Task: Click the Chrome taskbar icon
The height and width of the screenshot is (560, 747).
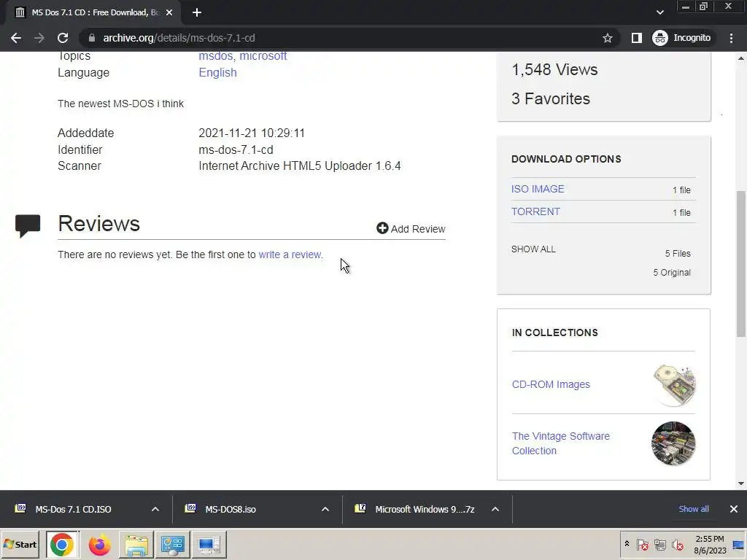Action: (63, 545)
